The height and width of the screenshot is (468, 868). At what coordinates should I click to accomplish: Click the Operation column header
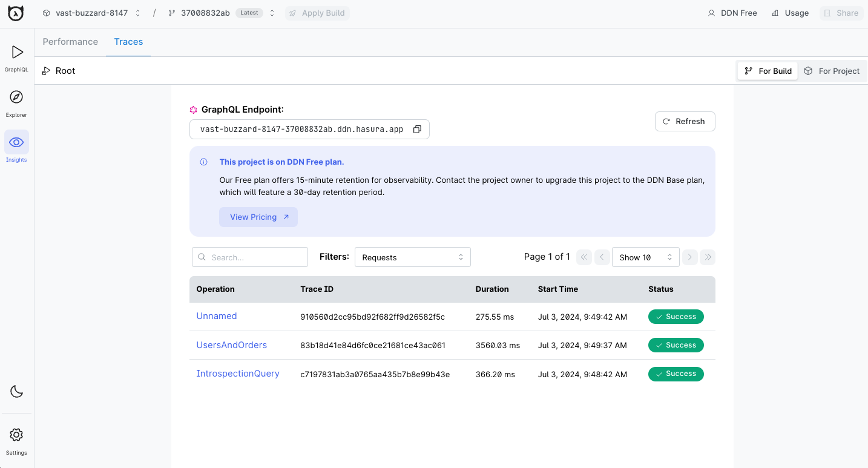(215, 289)
